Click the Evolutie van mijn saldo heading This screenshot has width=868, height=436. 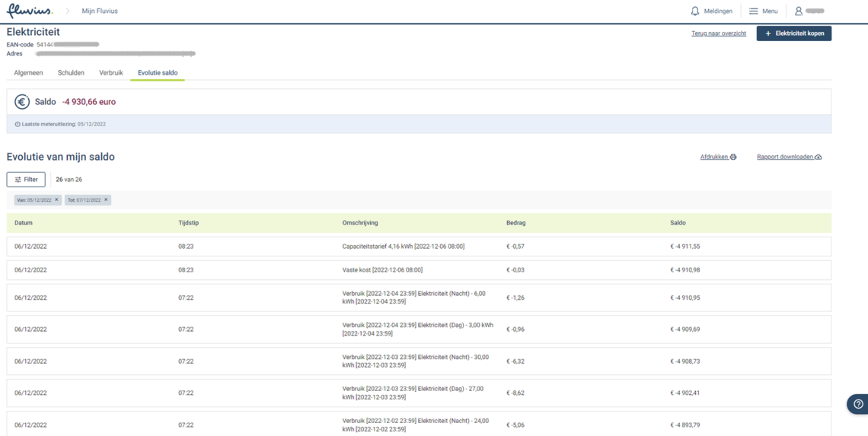click(x=60, y=158)
